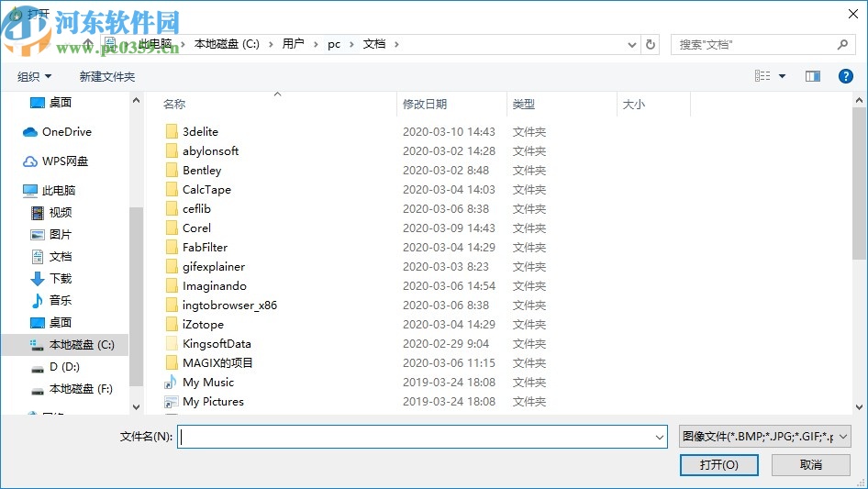Open the help question mark icon
Viewport: 868px width, 489px height.
coord(845,76)
